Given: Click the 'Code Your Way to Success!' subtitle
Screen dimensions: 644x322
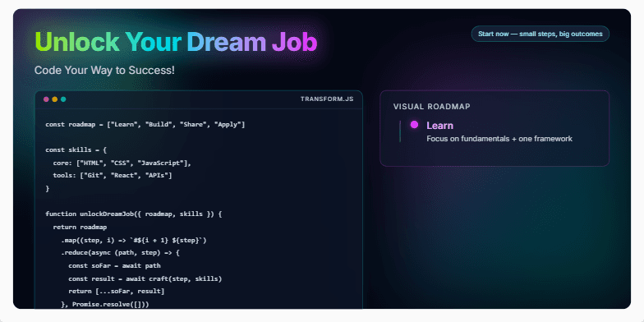Looking at the screenshot, I should (x=104, y=71).
